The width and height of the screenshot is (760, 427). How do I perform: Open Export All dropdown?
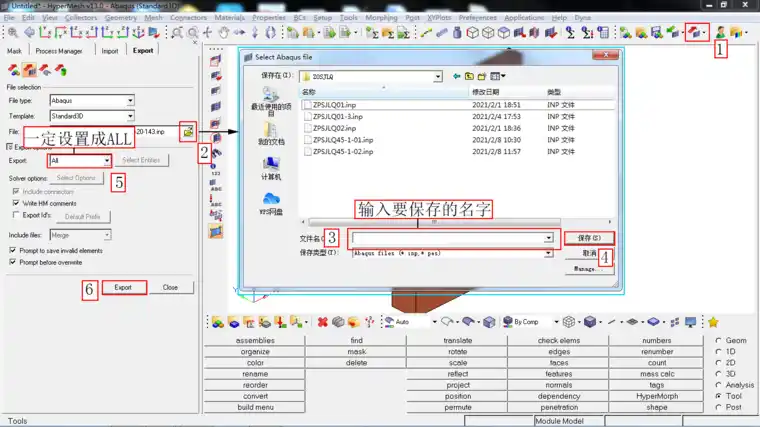click(107, 160)
